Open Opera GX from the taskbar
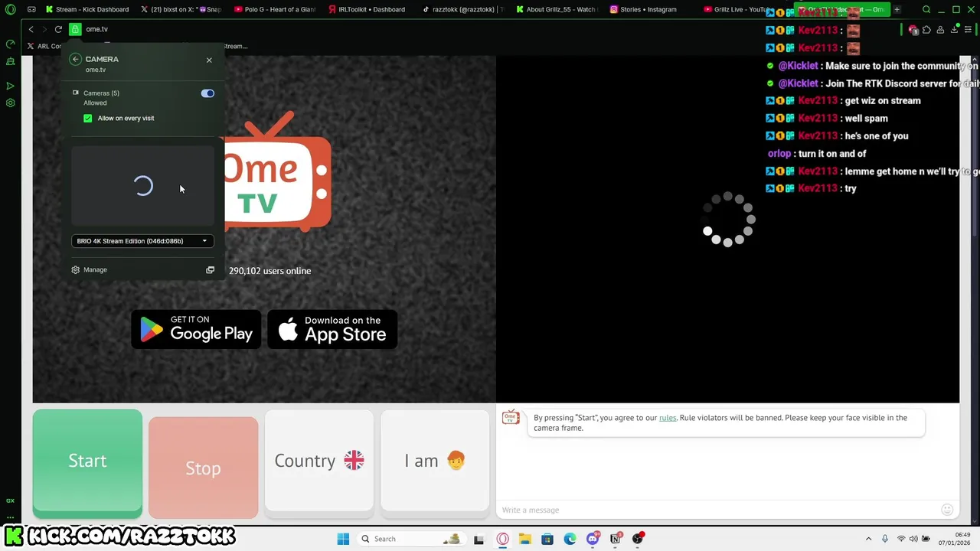980x551 pixels. pyautogui.click(x=502, y=539)
